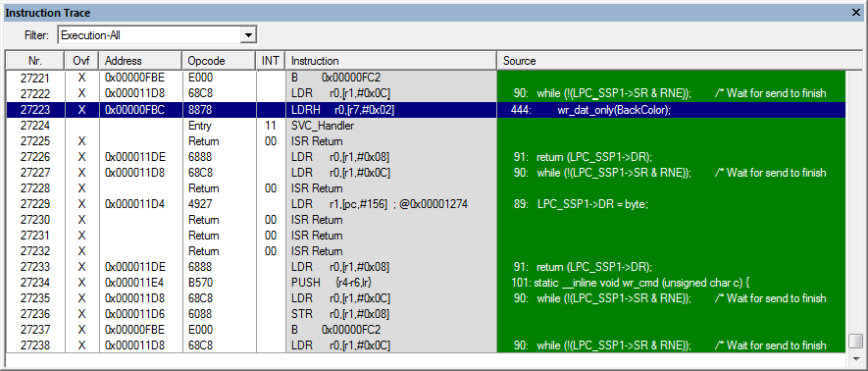
Task: Click the Ovf column header
Action: pyautogui.click(x=81, y=61)
